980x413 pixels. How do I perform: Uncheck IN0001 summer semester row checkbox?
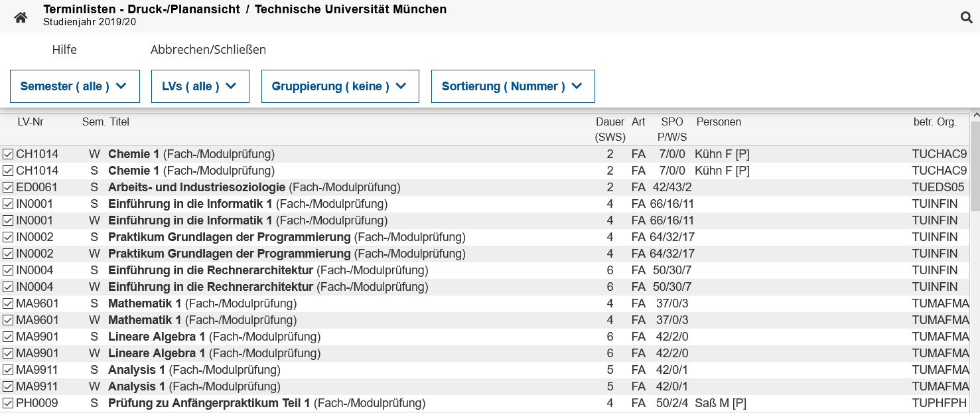[x=8, y=204]
